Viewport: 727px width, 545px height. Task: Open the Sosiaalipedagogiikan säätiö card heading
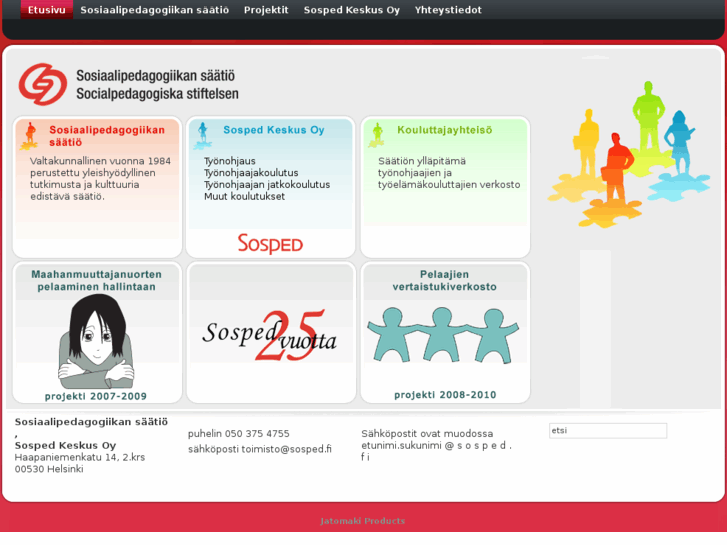tap(107, 136)
